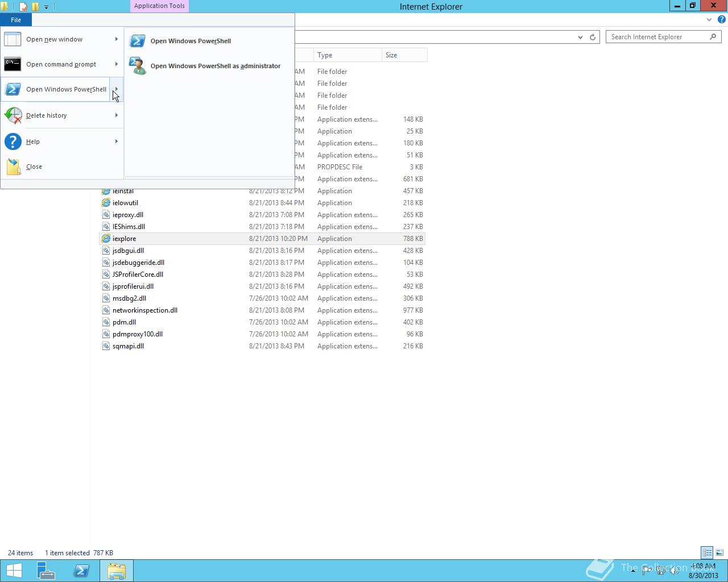The width and height of the screenshot is (728, 582).
Task: Click the blue Help question mark icon
Action: point(13,142)
